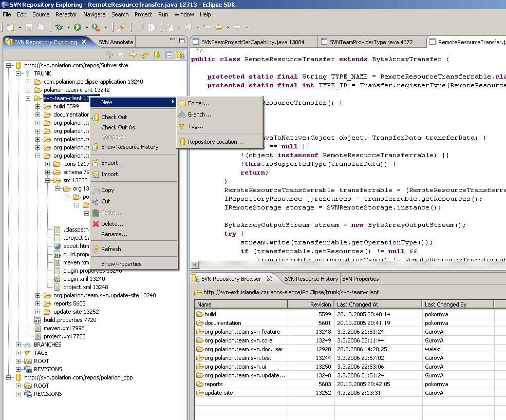Select the update-site row in SVN Repository Browser

pos(218,393)
